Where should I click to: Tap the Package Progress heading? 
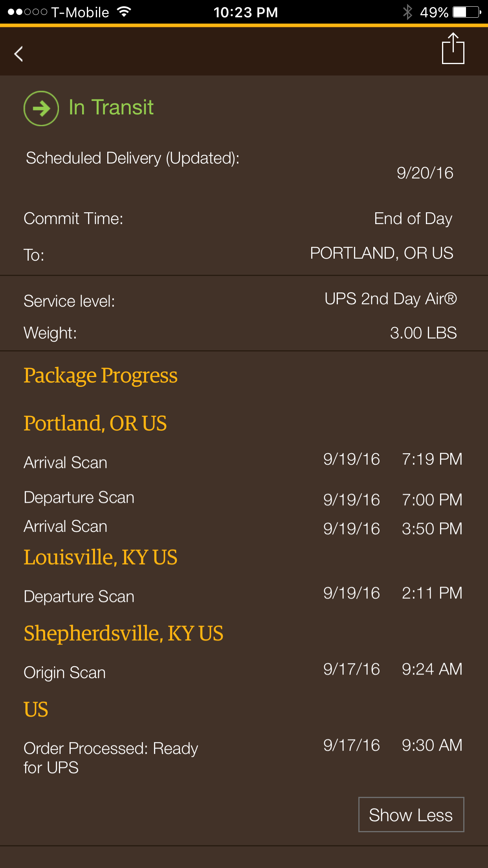101,375
